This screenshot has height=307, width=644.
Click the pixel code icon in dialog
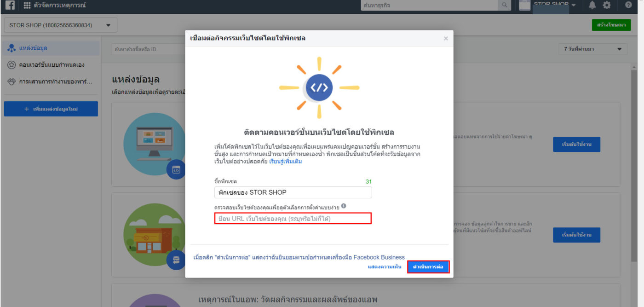tap(319, 88)
